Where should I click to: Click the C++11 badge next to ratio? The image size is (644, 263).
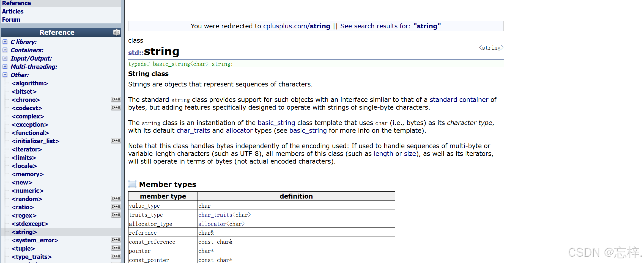tap(116, 207)
